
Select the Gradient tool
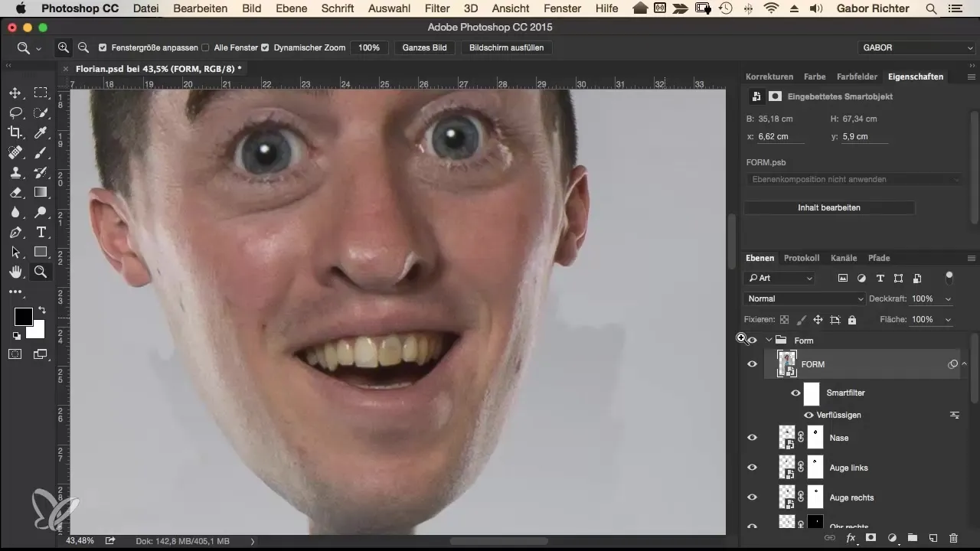pyautogui.click(x=41, y=192)
